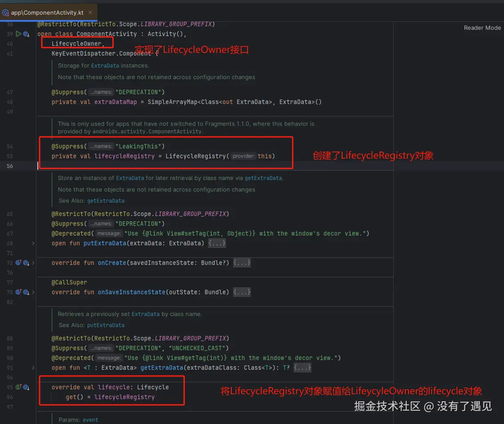
Task: Close the ComponentActivity.kt editor tab
Action: 90,12
